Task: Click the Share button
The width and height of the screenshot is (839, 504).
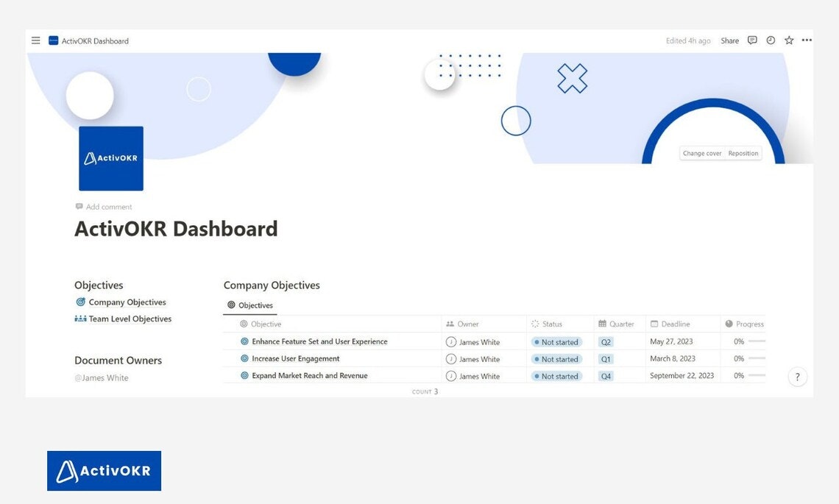Action: [729, 40]
